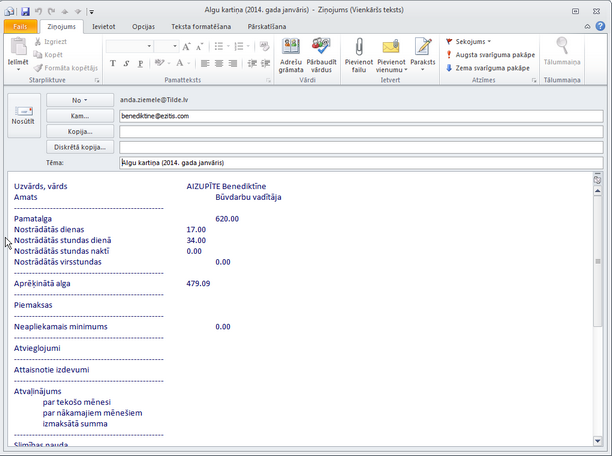This screenshot has height=456, width=612.
Task: Open Tālummaiņa zoom magnifier
Action: pyautogui.click(x=562, y=51)
